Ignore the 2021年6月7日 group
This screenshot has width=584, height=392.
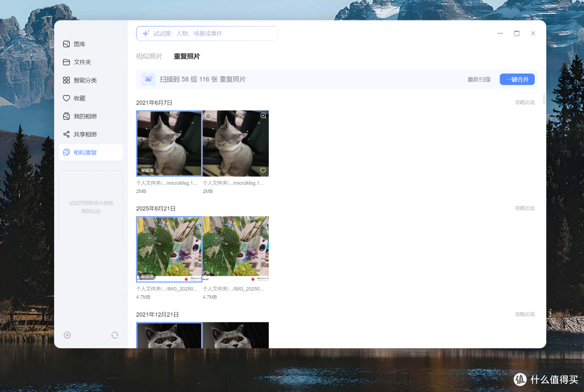525,102
